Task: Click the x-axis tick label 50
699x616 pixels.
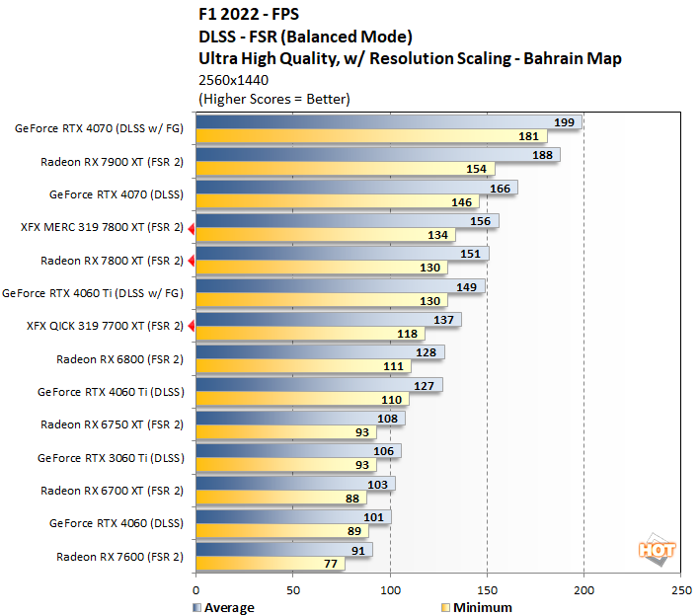Action: [x=293, y=590]
